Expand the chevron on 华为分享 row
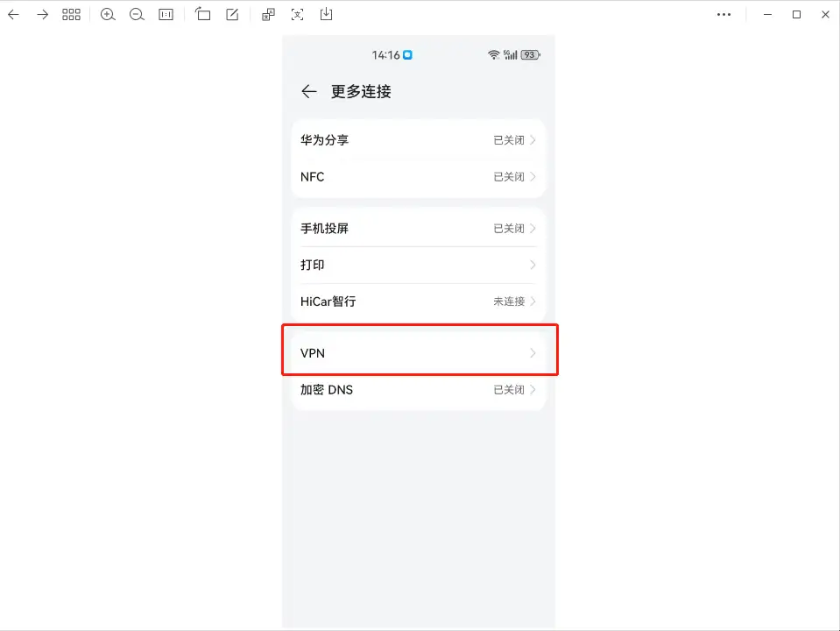840x631 pixels. pos(533,140)
